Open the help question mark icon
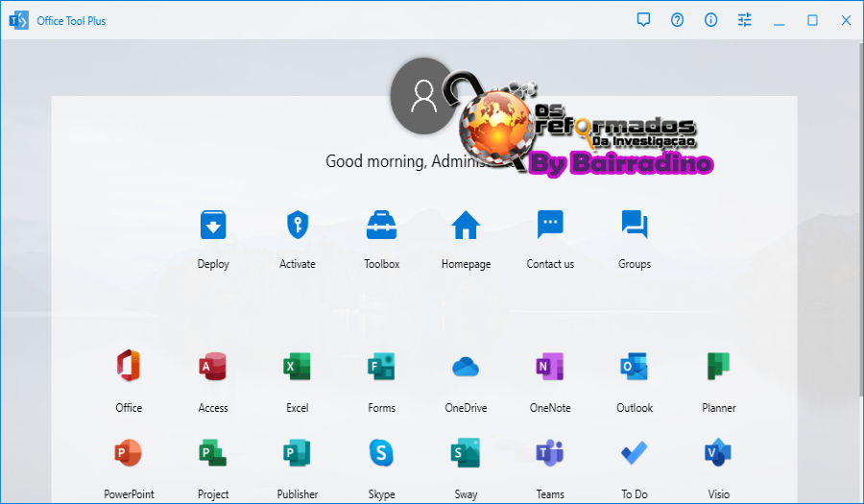This screenshot has width=864, height=504. [677, 20]
